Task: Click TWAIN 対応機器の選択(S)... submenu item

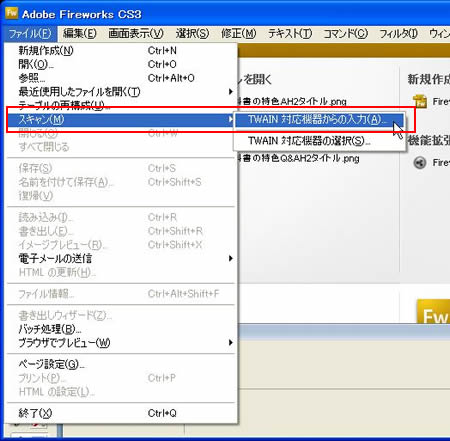Action: 319,141
